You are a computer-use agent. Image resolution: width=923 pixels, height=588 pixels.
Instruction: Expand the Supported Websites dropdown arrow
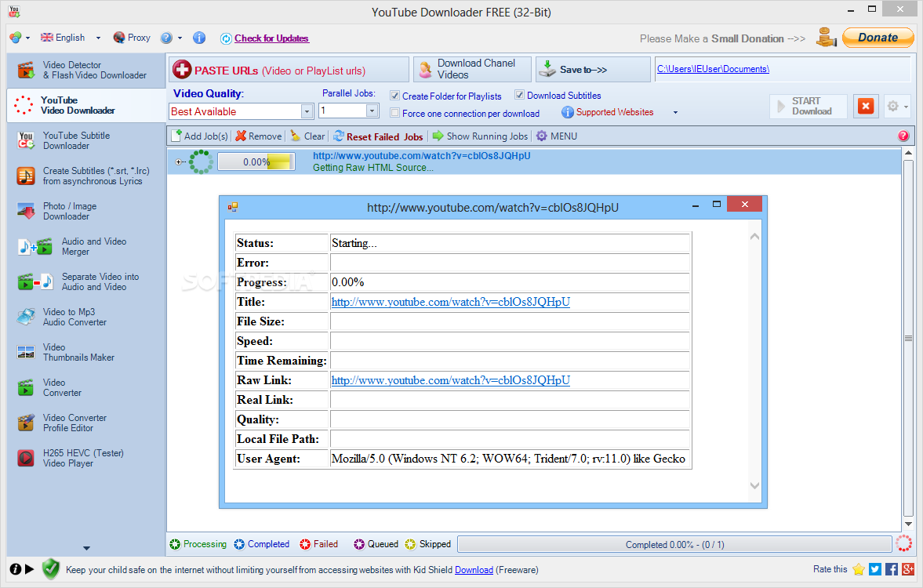[675, 112]
